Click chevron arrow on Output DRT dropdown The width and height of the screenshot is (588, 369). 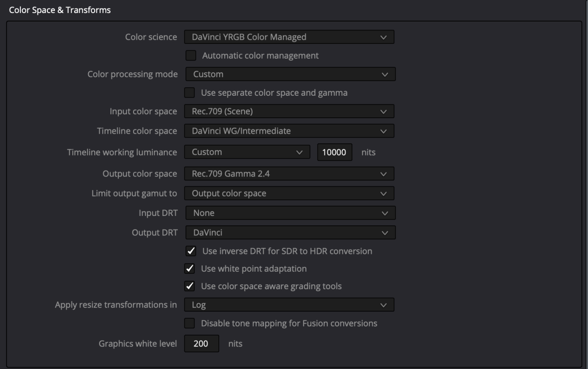click(384, 233)
